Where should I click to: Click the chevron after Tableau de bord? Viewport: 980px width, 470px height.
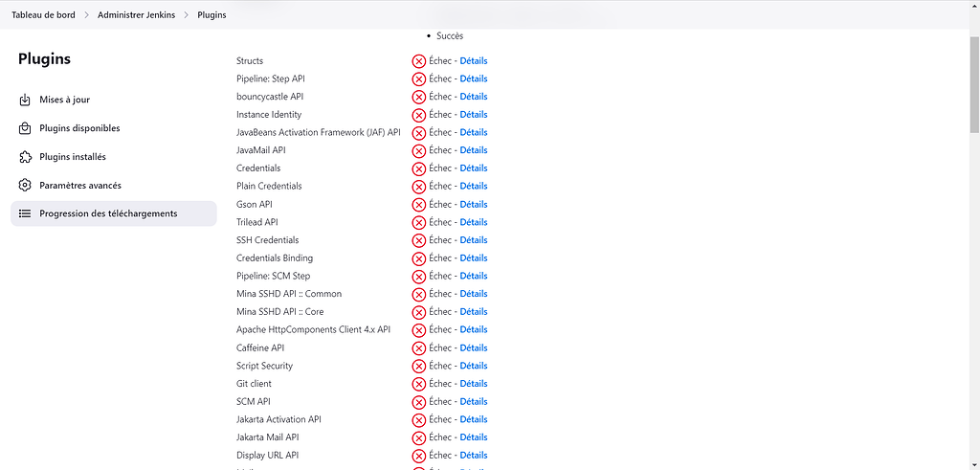click(x=86, y=14)
